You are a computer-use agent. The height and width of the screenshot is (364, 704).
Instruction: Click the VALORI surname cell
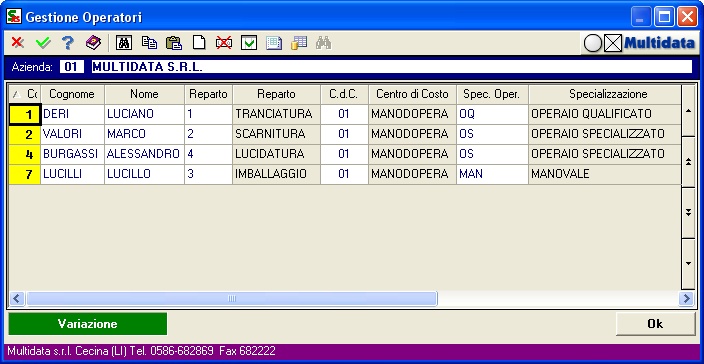pos(72,134)
